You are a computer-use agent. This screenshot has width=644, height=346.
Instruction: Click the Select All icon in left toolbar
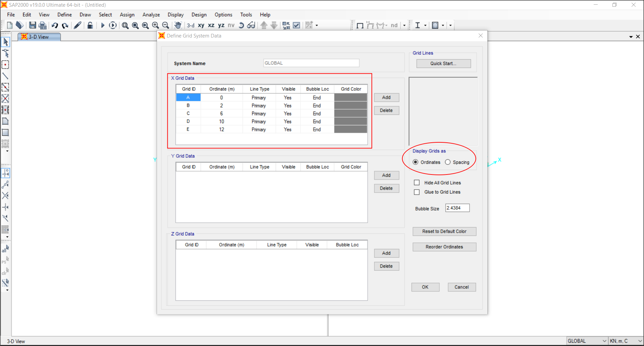point(5,249)
